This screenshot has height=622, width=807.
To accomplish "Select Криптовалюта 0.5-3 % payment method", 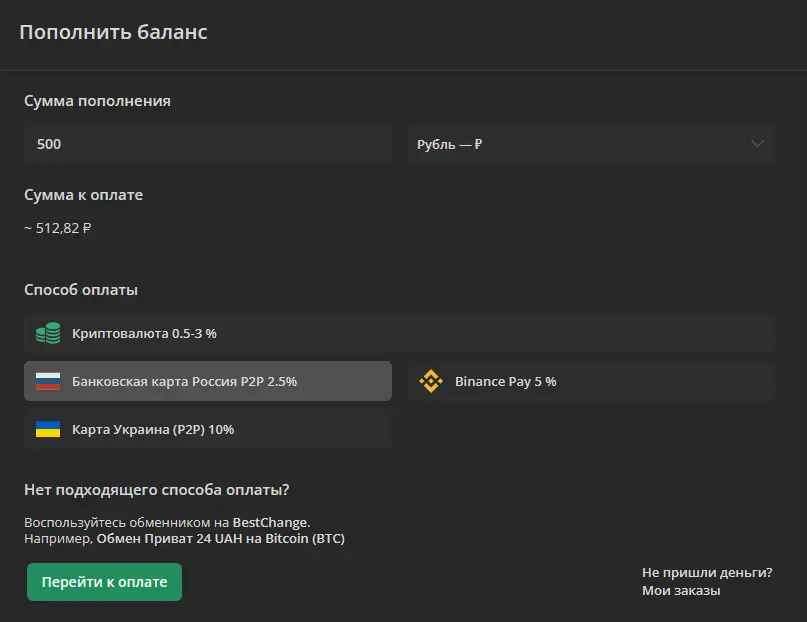I will tap(399, 333).
